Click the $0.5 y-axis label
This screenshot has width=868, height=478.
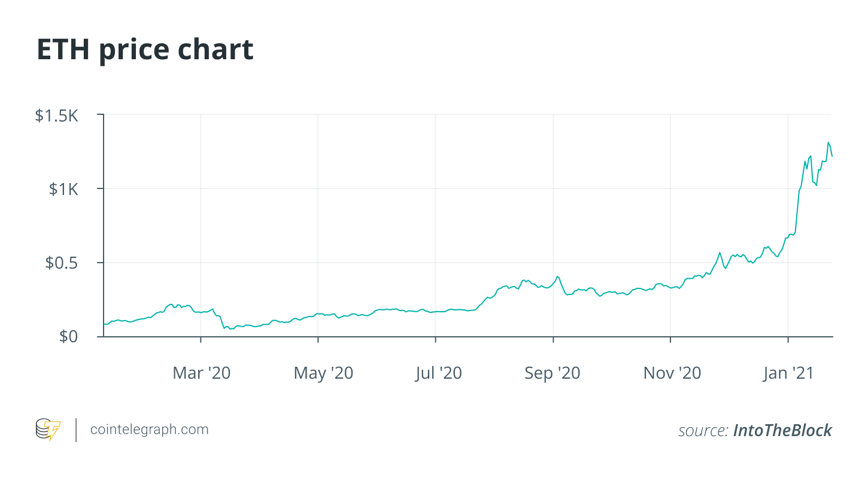pyautogui.click(x=62, y=263)
